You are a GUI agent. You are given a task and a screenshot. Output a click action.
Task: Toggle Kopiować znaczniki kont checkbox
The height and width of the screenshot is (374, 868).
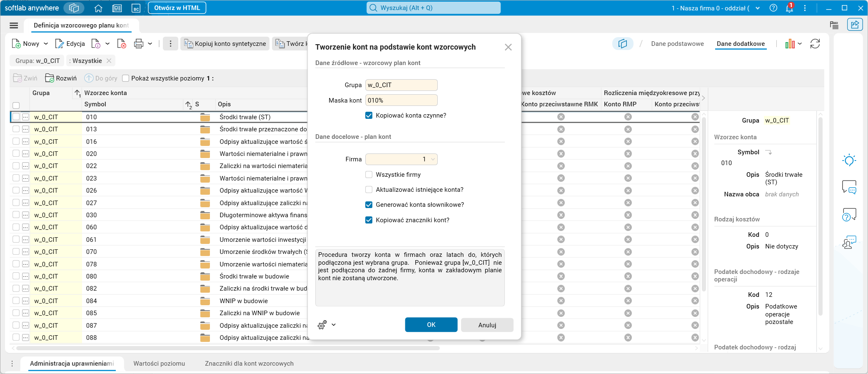(x=369, y=220)
